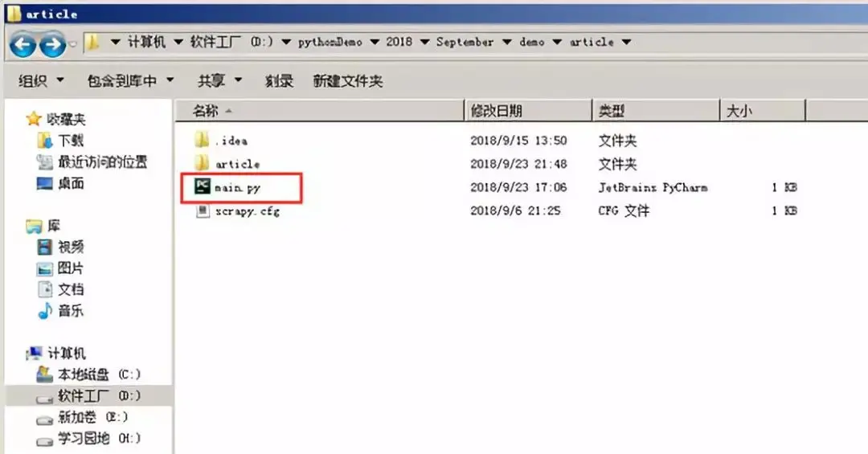Image resolution: width=868 pixels, height=454 pixels.
Task: Open the 组织 (Organize) menu
Action: point(42,81)
